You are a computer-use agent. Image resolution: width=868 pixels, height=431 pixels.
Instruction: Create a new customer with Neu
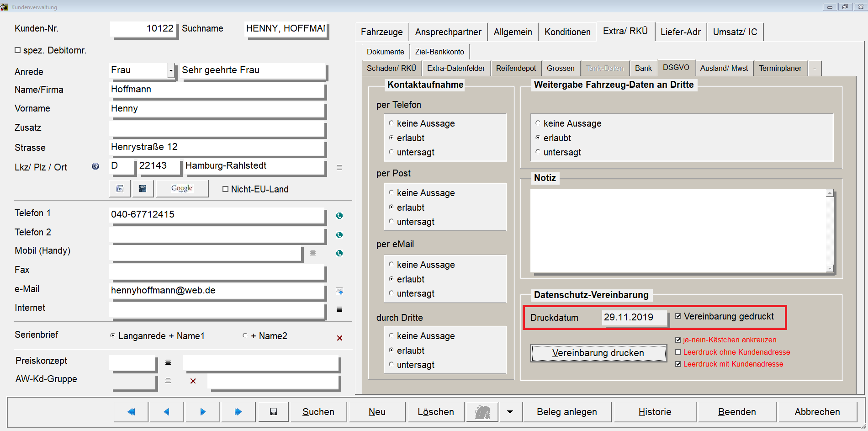click(377, 412)
